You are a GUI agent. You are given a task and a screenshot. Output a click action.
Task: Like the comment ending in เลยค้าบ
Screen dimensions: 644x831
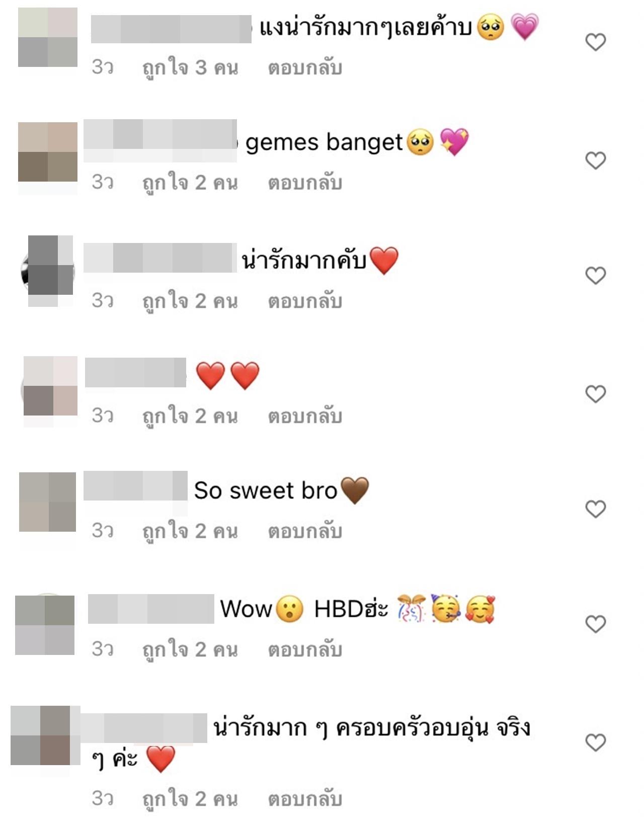point(595,42)
